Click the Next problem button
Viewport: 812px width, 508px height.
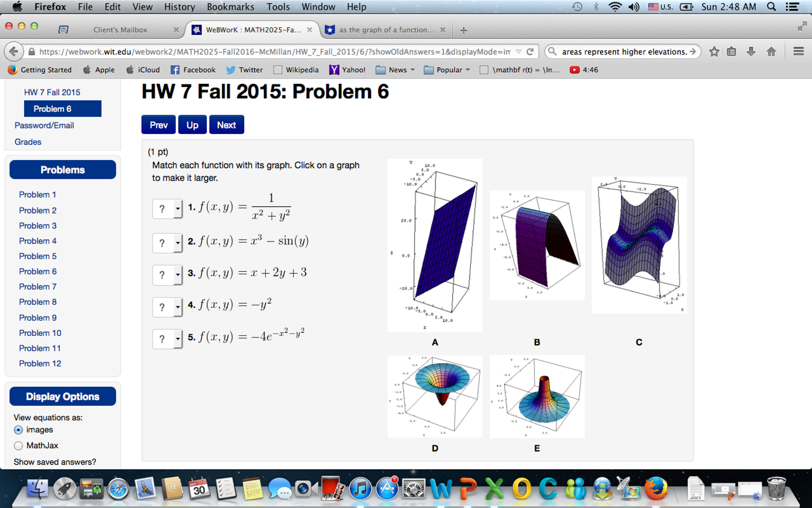click(x=226, y=125)
